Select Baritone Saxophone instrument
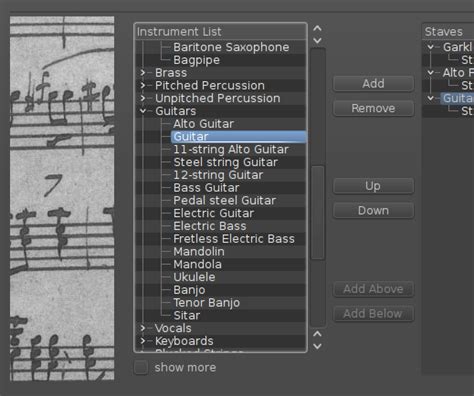Viewport: 474px width, 396px height. pyautogui.click(x=231, y=47)
